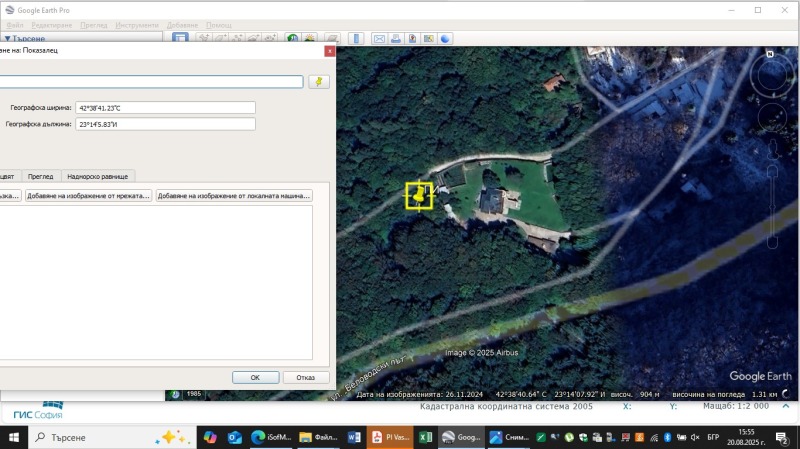
Task: Click the ruler measurement tool icon
Action: [x=357, y=39]
